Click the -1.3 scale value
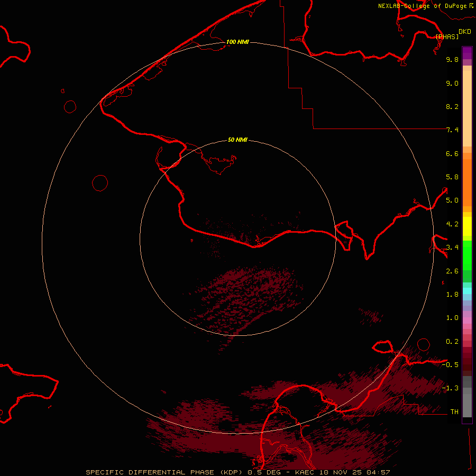The height and width of the screenshot is (476, 476). click(450, 388)
